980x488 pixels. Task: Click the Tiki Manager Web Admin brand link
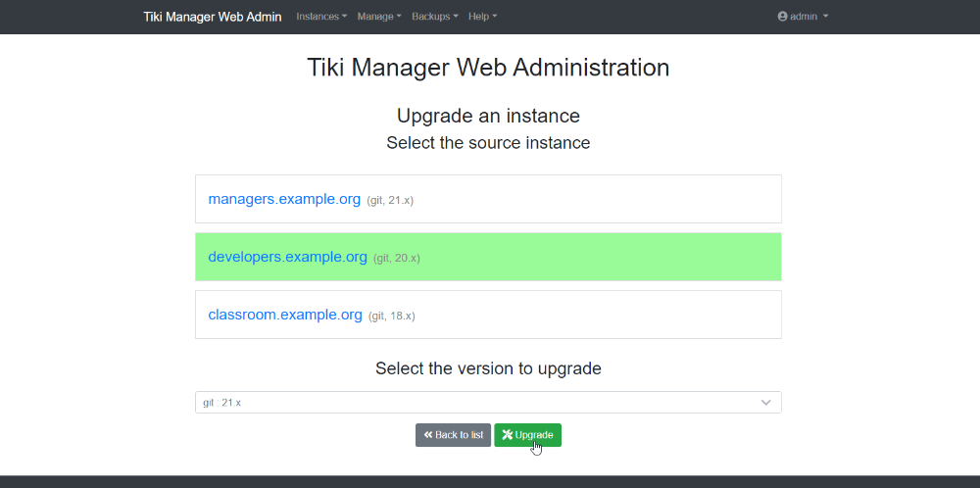click(x=213, y=17)
